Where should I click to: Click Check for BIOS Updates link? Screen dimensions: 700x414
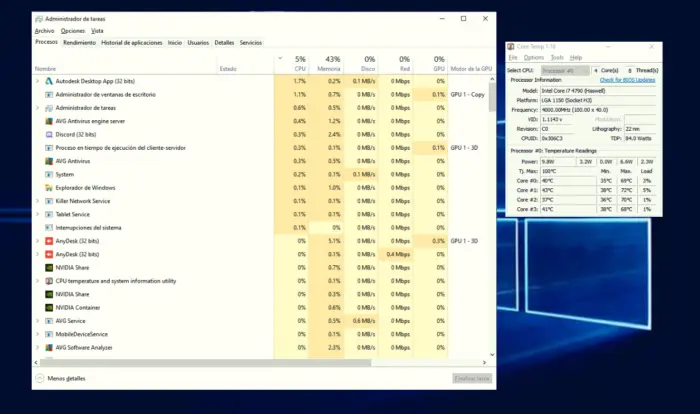(x=627, y=80)
